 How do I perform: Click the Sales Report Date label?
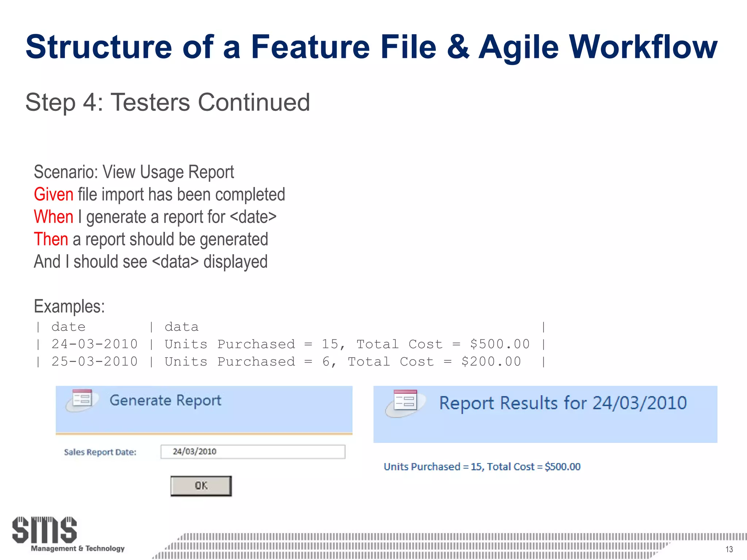coord(100,452)
